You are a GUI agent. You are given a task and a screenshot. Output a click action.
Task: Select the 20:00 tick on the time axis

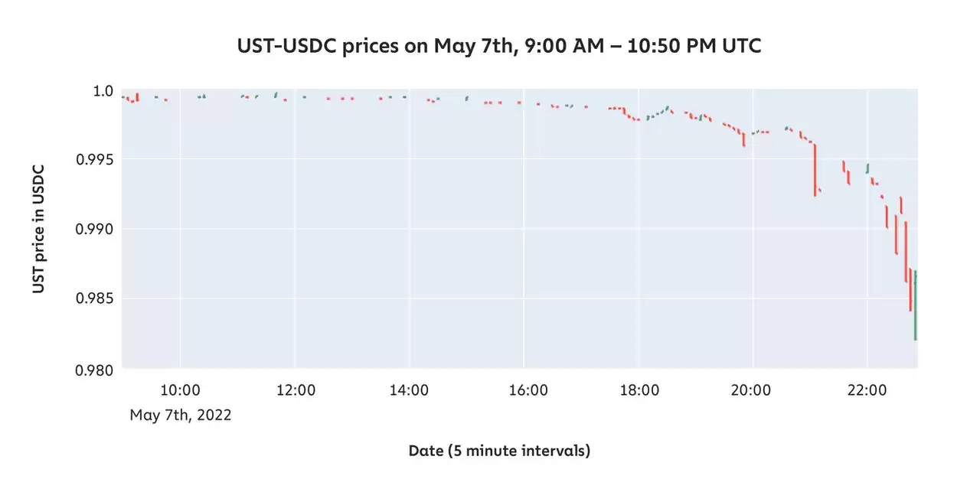(x=751, y=389)
